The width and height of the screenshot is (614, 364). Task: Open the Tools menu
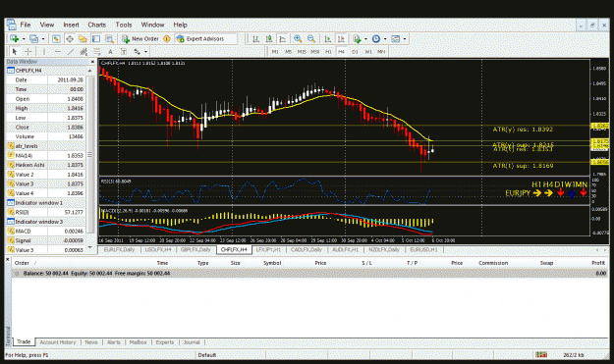[x=124, y=25]
